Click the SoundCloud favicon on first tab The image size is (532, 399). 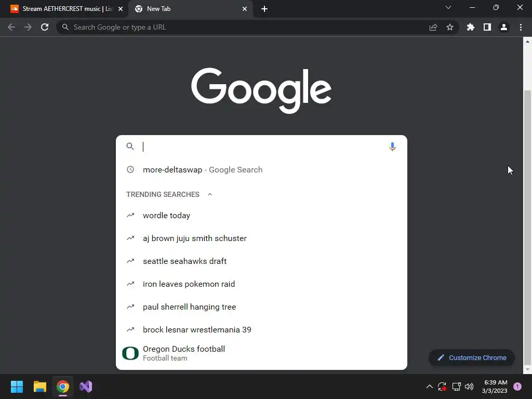14,9
